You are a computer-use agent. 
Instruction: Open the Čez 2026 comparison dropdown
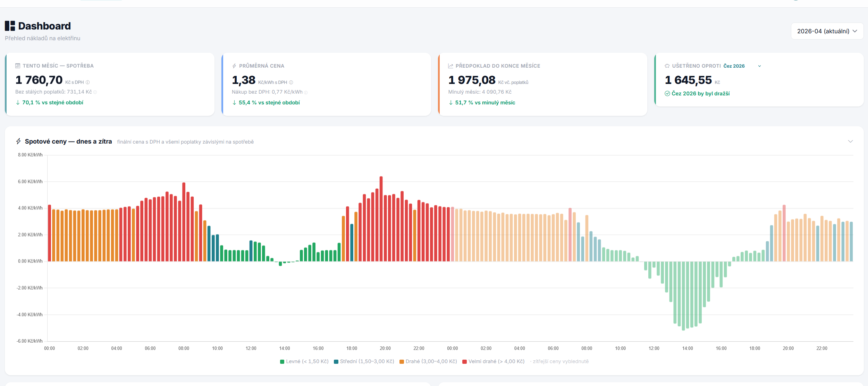point(759,66)
